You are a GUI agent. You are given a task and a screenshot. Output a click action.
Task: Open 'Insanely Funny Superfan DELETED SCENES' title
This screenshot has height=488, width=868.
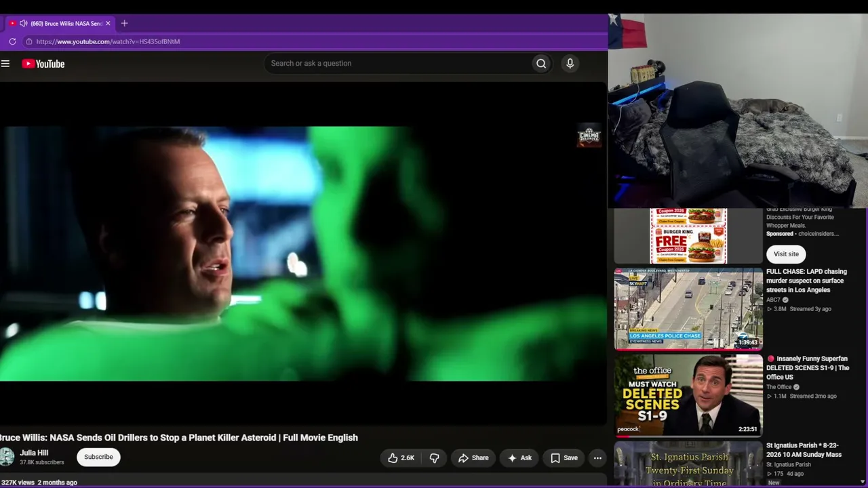click(x=808, y=368)
